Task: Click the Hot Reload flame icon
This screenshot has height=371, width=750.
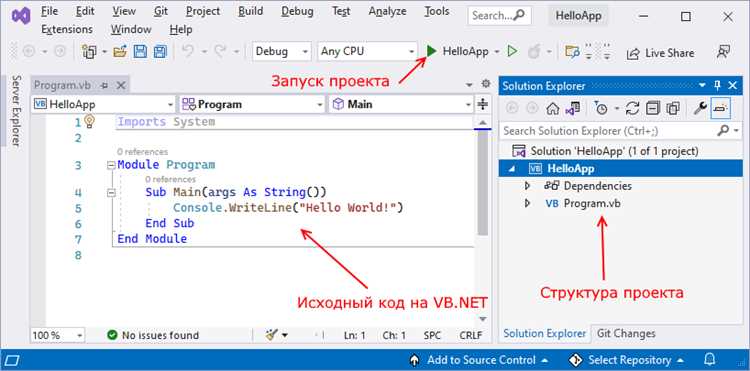Action: tap(535, 52)
